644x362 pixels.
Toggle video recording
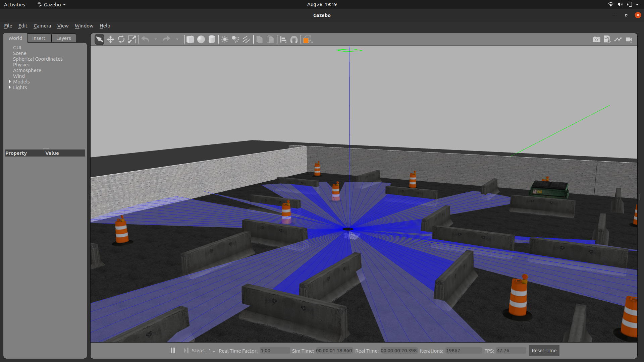pyautogui.click(x=629, y=40)
